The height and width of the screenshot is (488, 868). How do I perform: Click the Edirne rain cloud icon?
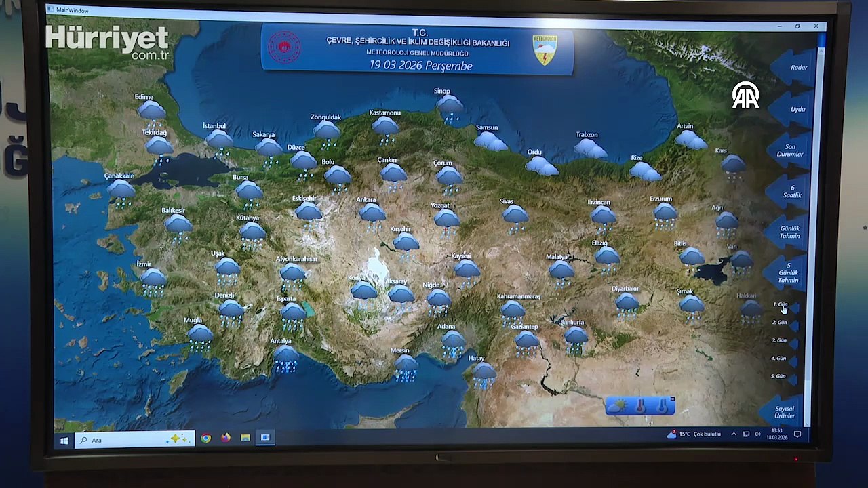[151, 114]
